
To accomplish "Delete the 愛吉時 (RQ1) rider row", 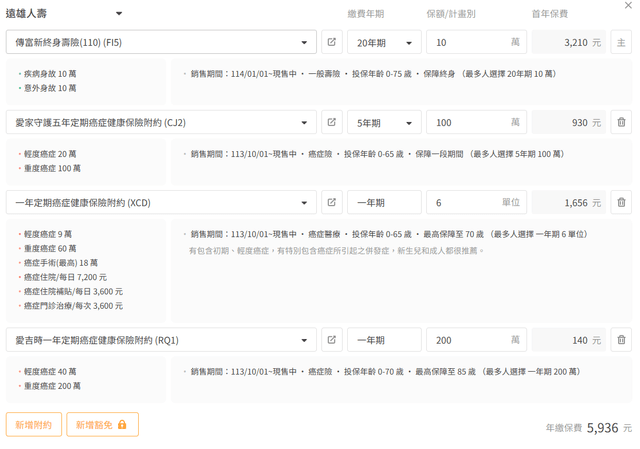I will pyautogui.click(x=621, y=340).
